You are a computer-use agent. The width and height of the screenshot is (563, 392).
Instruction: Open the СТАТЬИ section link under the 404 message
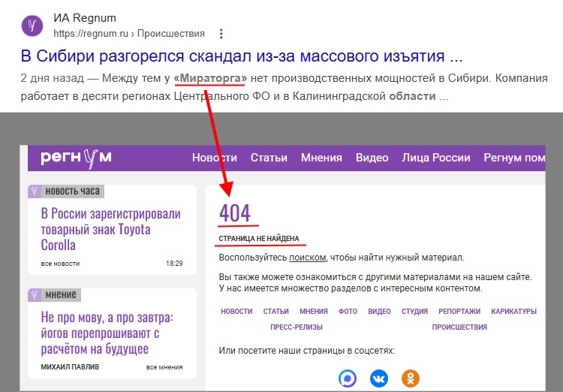click(275, 312)
